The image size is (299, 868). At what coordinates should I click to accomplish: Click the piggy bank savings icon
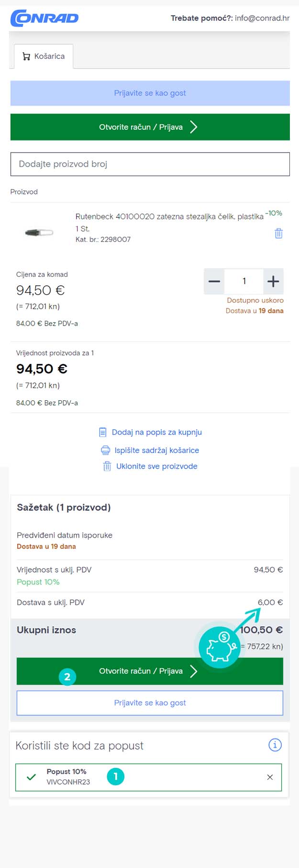click(220, 647)
